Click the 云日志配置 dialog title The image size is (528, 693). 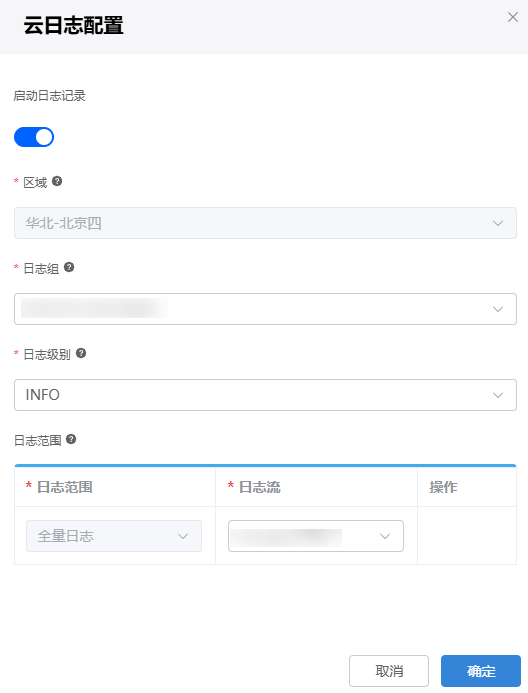73,25
